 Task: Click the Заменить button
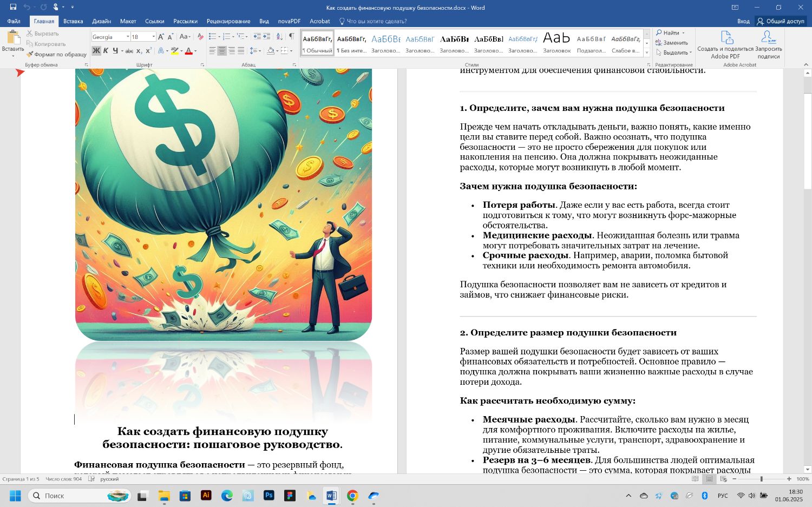(x=672, y=43)
